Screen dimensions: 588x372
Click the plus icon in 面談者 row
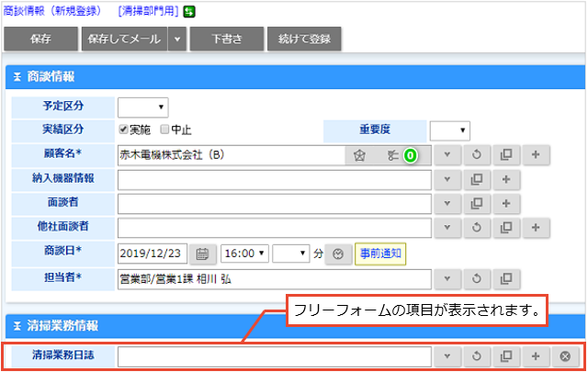coord(506,203)
